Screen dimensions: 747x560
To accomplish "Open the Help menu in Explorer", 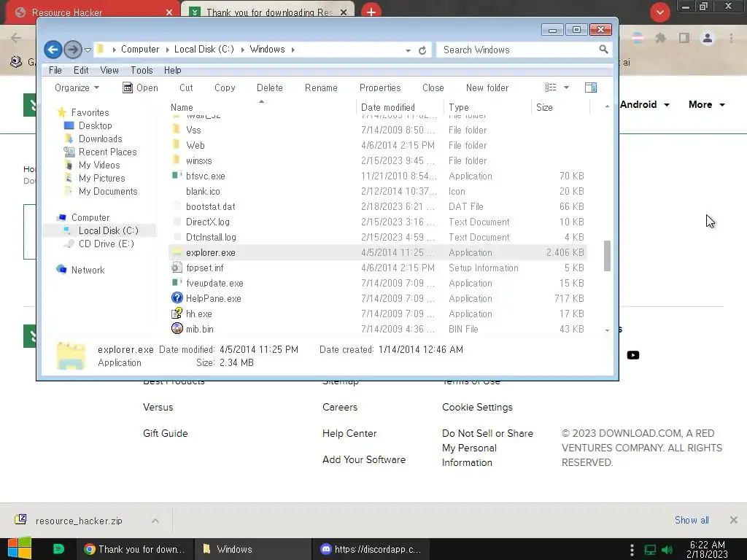I will (172, 70).
